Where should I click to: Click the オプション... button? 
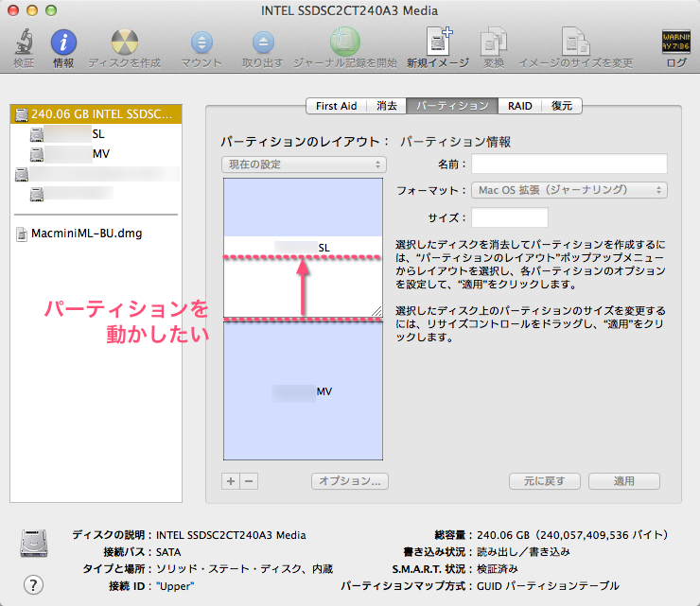(350, 481)
